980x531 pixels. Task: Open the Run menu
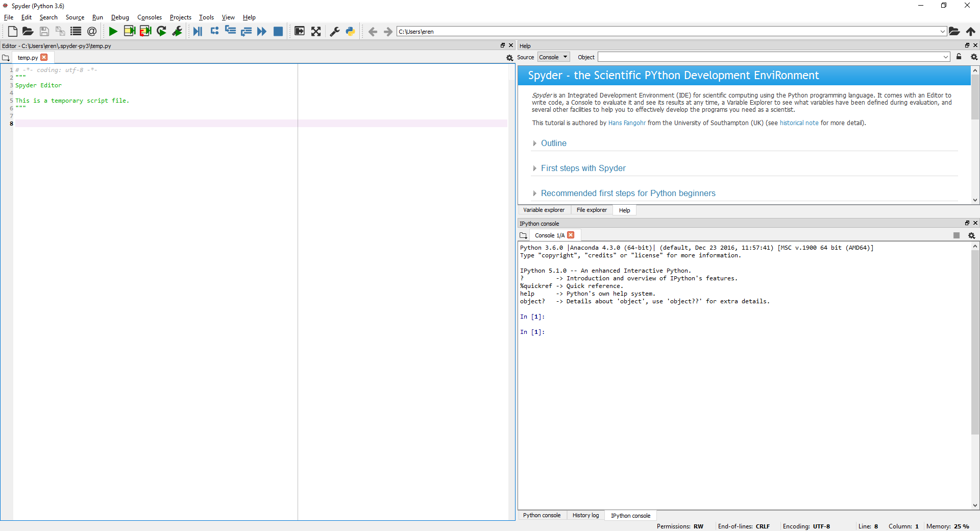pyautogui.click(x=97, y=17)
